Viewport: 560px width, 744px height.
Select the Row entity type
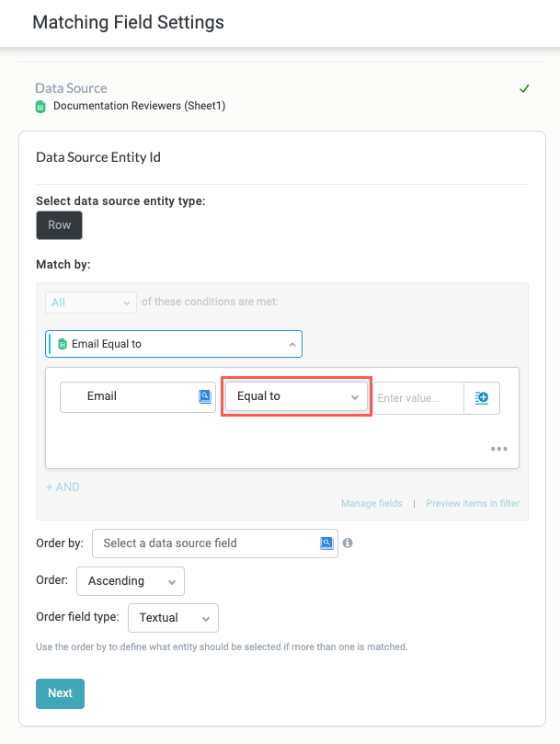coord(59,225)
